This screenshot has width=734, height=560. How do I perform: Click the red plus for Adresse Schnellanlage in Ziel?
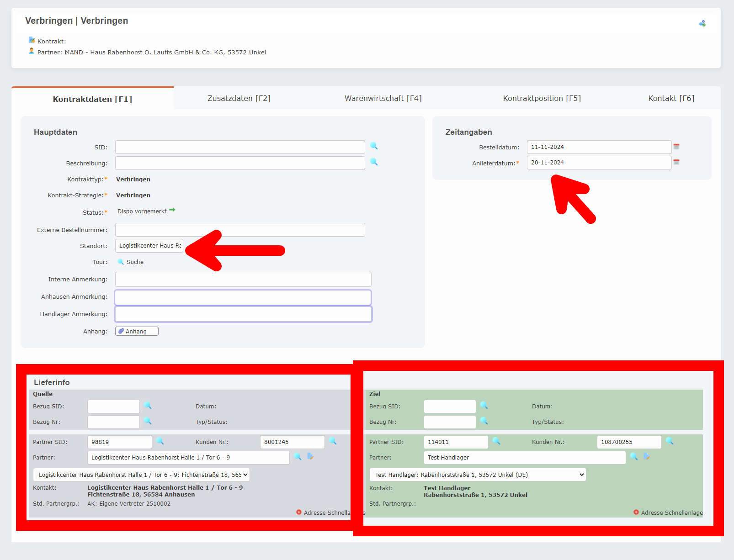point(636,512)
